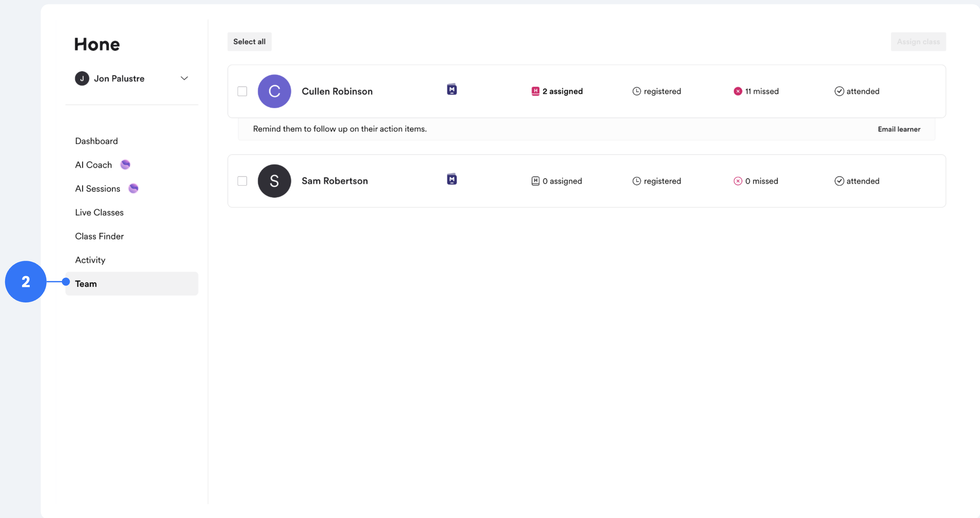Select Sam Robertson's checkbox

(242, 181)
